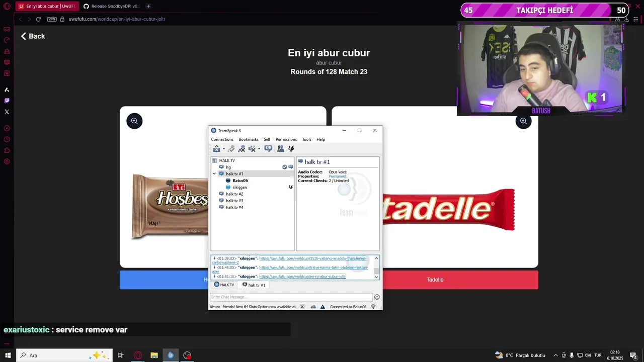Collapse the halk tv #1 channel
Screen dimensions: 644x362
(214, 174)
